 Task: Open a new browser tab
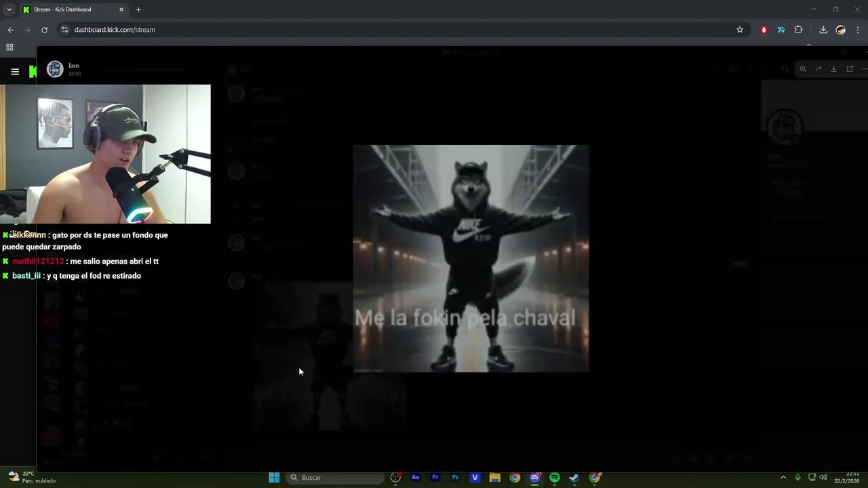point(138,9)
